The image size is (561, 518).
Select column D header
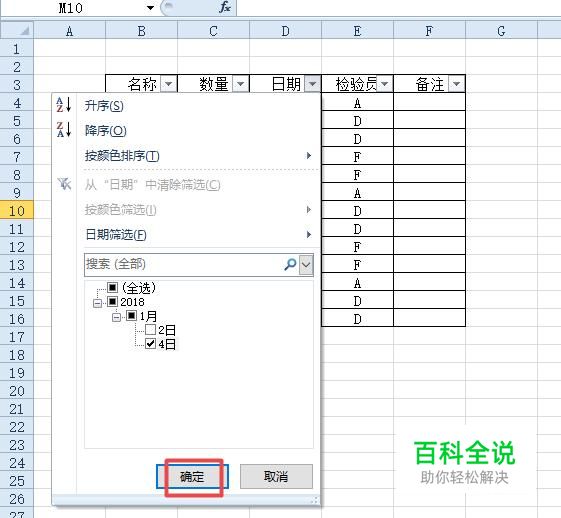pyautogui.click(x=285, y=30)
